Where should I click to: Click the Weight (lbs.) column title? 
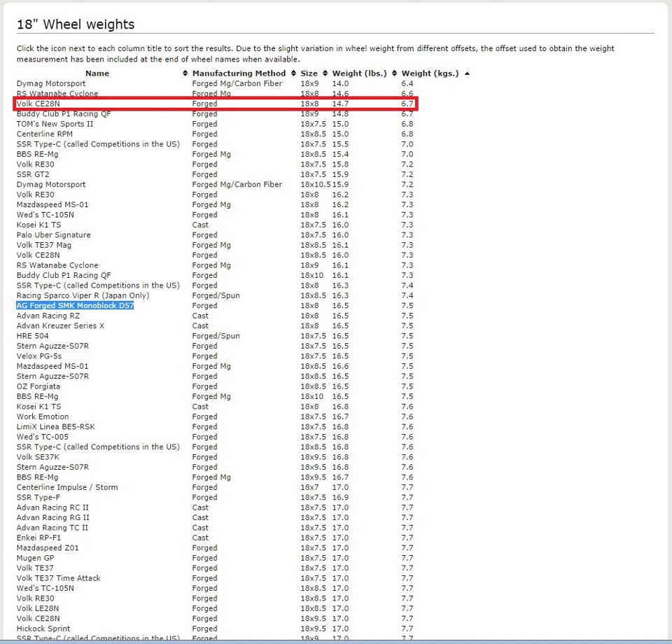click(x=359, y=73)
